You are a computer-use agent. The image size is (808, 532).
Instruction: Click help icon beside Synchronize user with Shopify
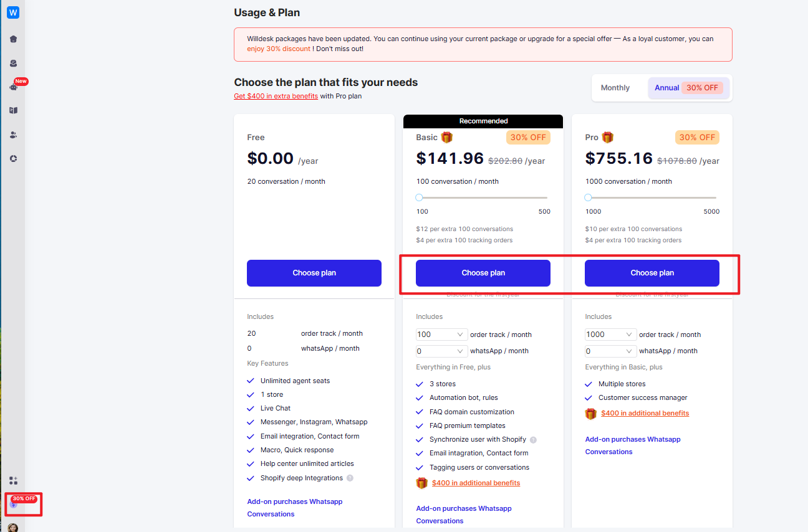pos(533,440)
